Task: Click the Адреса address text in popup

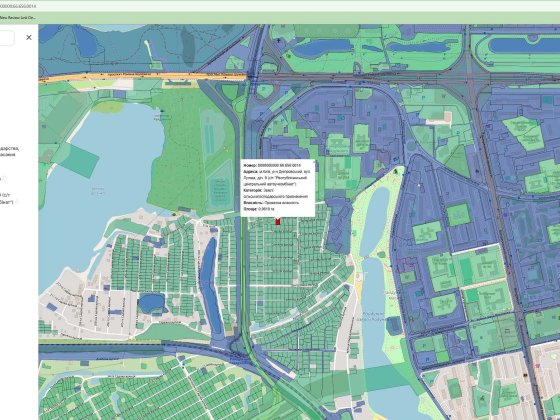Action: pyautogui.click(x=277, y=178)
